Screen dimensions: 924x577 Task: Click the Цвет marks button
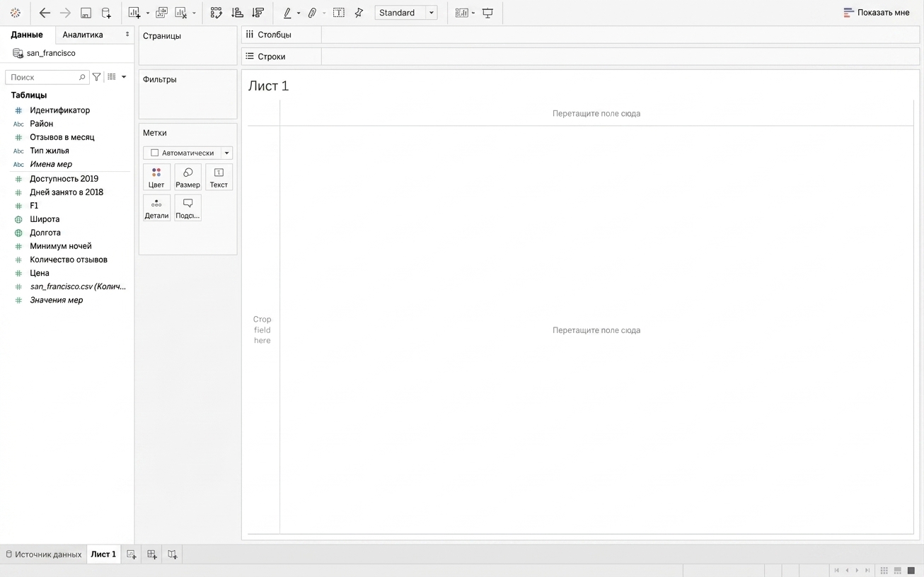click(156, 177)
